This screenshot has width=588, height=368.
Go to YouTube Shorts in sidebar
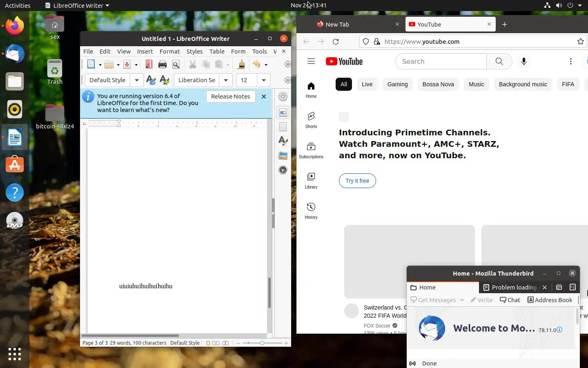311,120
